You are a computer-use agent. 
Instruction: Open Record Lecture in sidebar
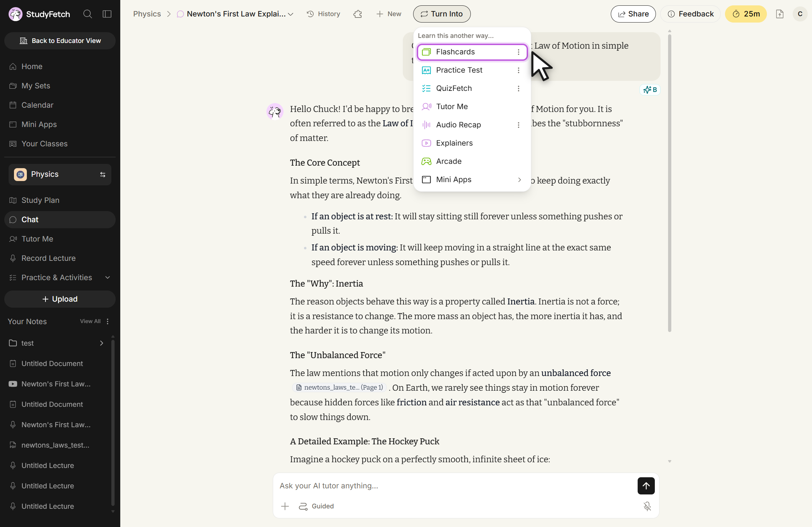tap(60, 258)
